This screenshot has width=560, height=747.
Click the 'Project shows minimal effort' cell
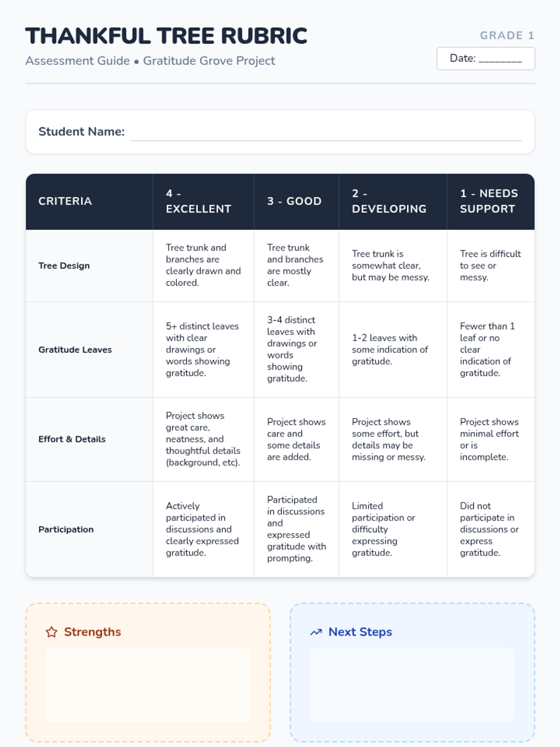(489, 439)
